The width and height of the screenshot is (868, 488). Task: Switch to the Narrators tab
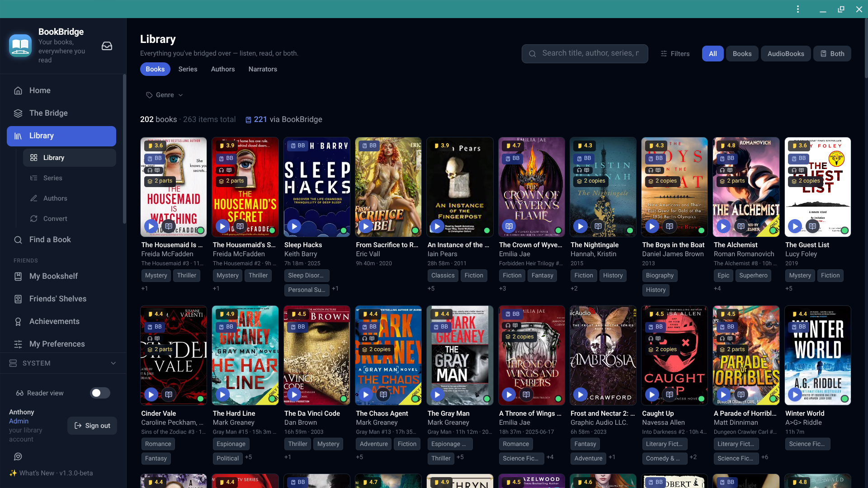pyautogui.click(x=263, y=69)
